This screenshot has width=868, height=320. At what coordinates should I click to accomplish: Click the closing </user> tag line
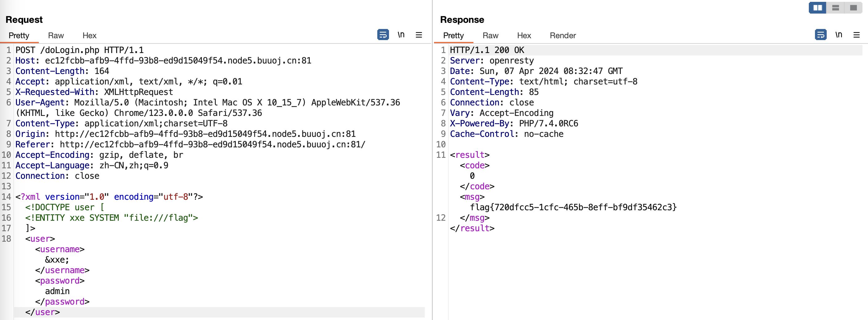click(x=43, y=312)
